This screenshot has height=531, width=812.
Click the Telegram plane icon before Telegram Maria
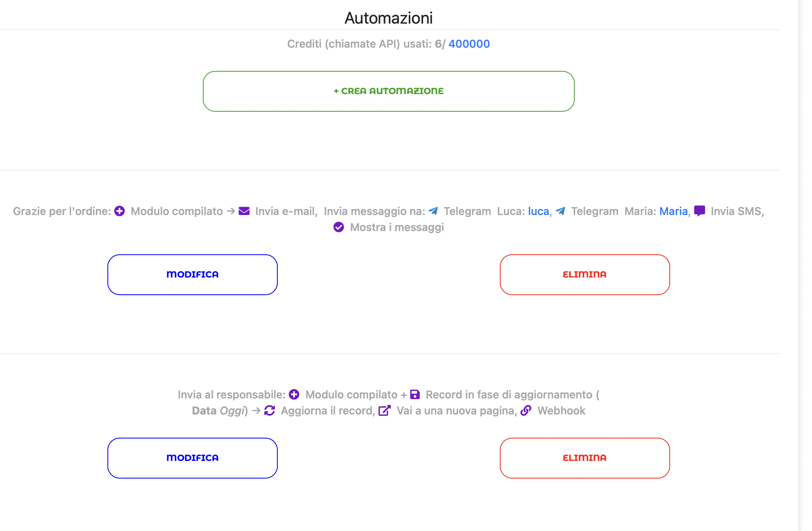tap(560, 211)
